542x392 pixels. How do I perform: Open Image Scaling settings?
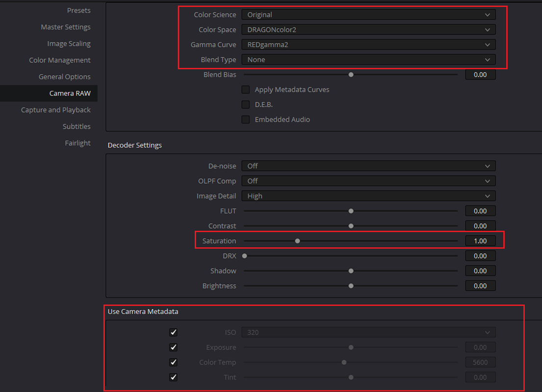[x=69, y=44]
